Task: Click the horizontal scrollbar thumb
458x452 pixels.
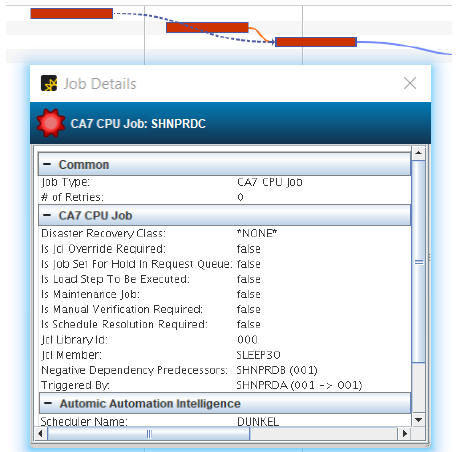Action: pos(149,434)
